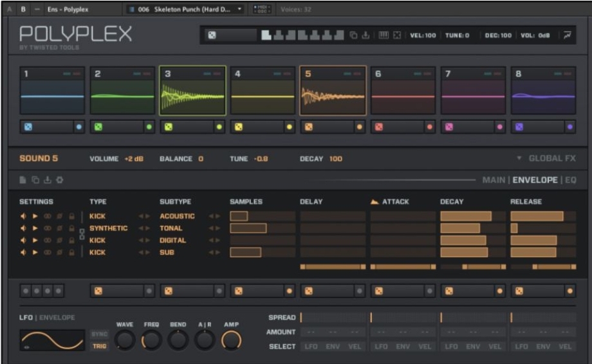Select sound pad 8 waveform

pyautogui.click(x=543, y=97)
